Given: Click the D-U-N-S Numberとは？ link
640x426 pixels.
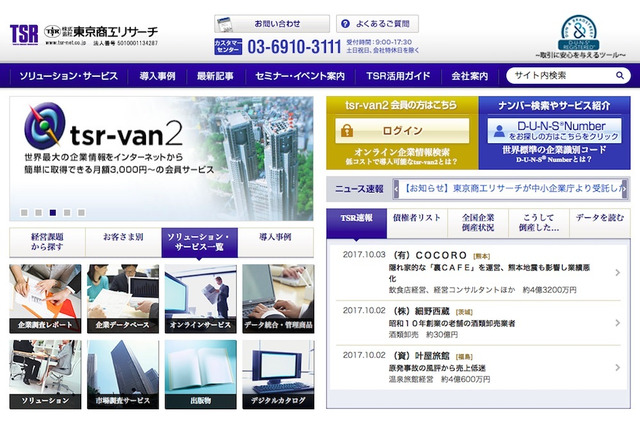Looking at the screenshot, I should [x=554, y=160].
